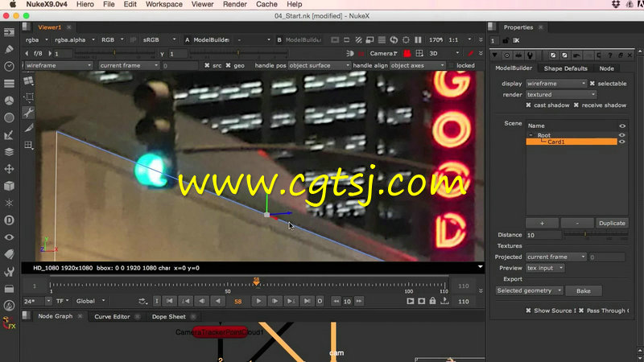Screen dimensions: 644x362
Task: Open the Render menu
Action: [235, 5]
